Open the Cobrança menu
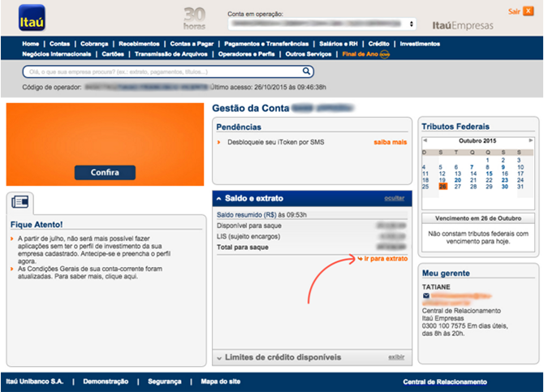The width and height of the screenshot is (544, 392). [x=94, y=44]
